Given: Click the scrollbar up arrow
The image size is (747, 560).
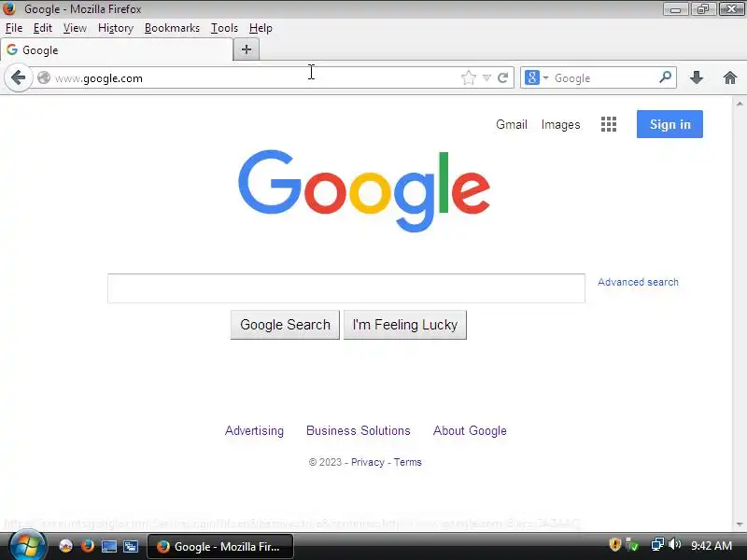Looking at the screenshot, I should click(740, 104).
